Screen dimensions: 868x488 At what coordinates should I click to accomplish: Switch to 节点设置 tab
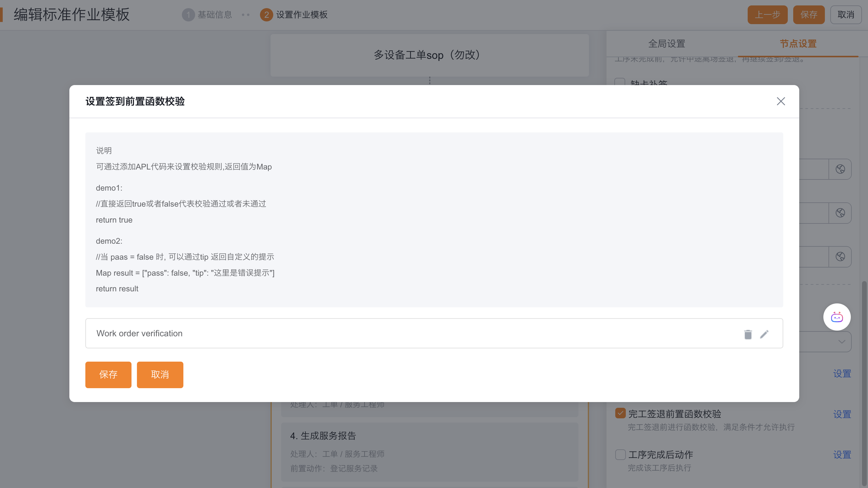pos(798,43)
